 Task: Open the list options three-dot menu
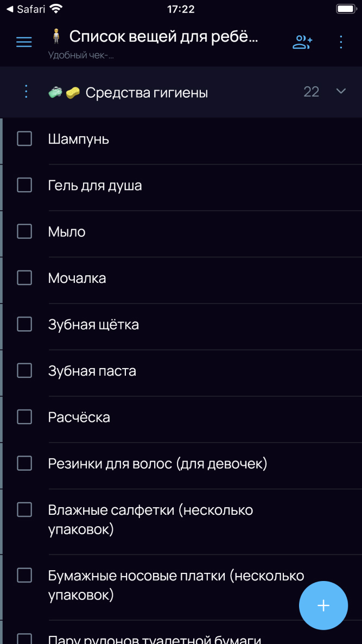pos(341,42)
